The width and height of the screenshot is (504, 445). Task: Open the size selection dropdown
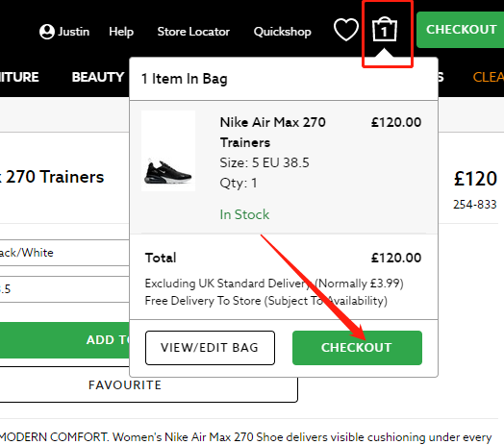[64, 289]
